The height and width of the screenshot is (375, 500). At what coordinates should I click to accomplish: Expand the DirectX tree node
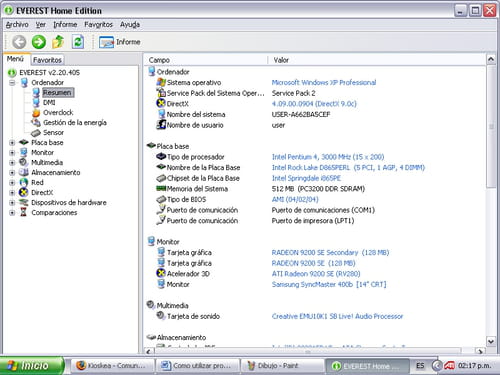tap(12, 192)
